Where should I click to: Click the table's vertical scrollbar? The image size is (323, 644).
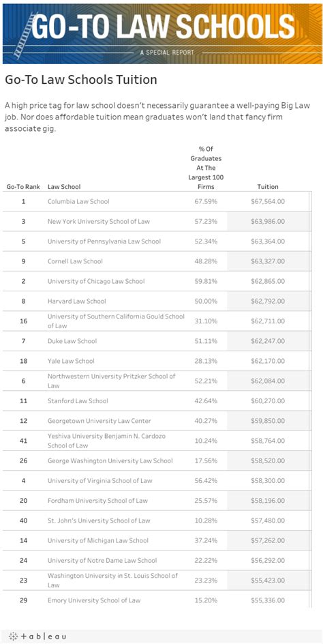[x=311, y=399]
